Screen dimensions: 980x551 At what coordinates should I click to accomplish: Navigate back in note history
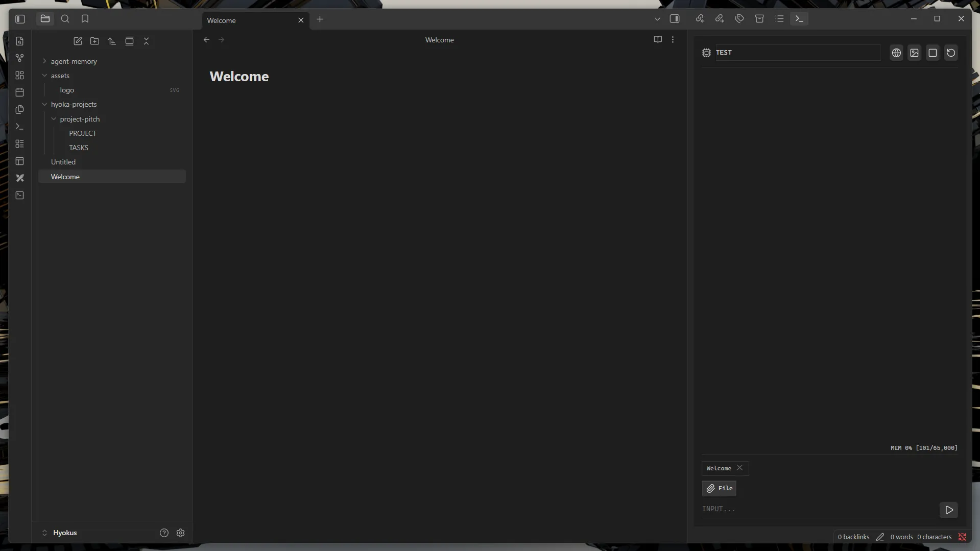(x=206, y=40)
